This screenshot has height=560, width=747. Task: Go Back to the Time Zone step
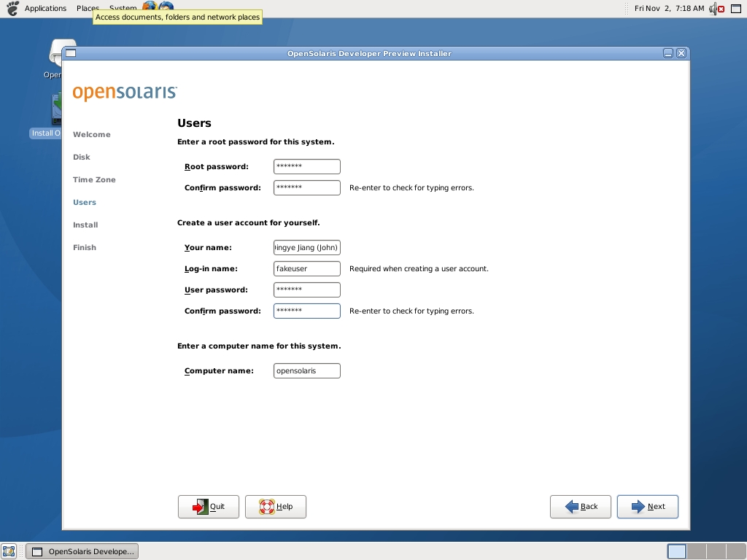pyautogui.click(x=581, y=507)
